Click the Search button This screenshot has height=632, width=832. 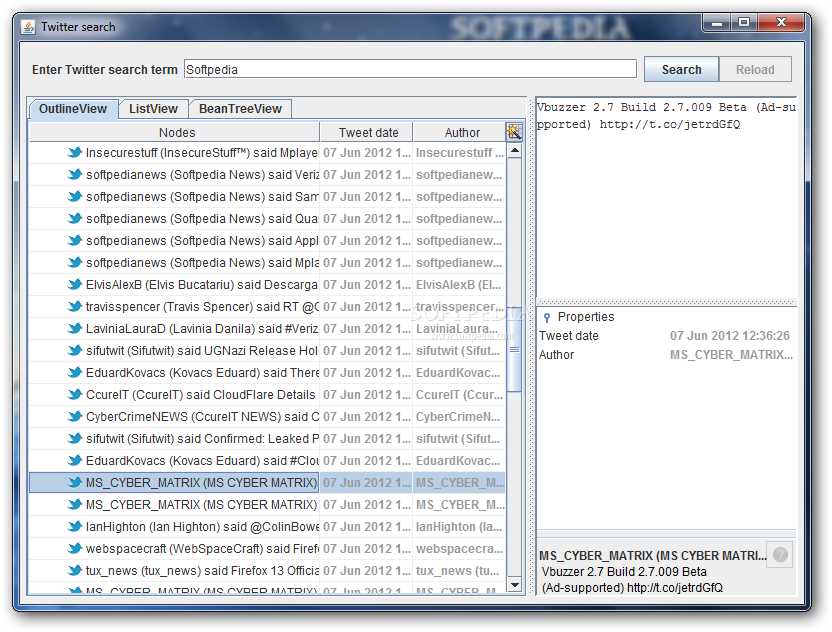point(681,70)
